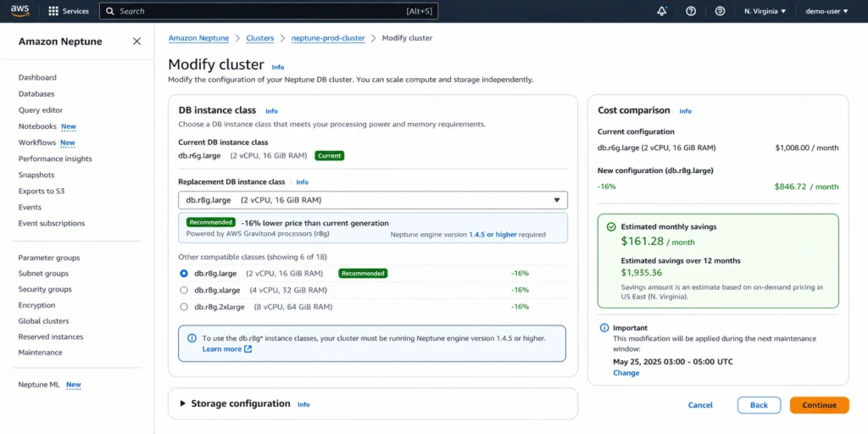This screenshot has width=868, height=434.
Task: Click the green Current badge
Action: 330,156
